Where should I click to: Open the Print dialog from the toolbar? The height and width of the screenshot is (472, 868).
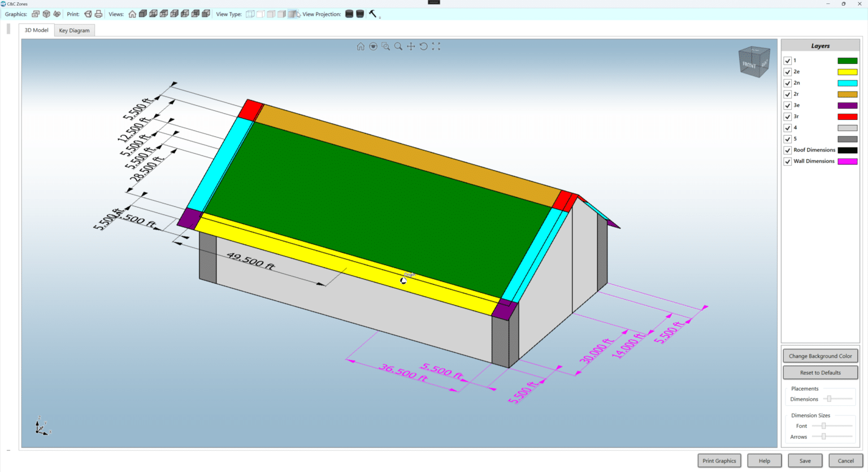(x=98, y=14)
